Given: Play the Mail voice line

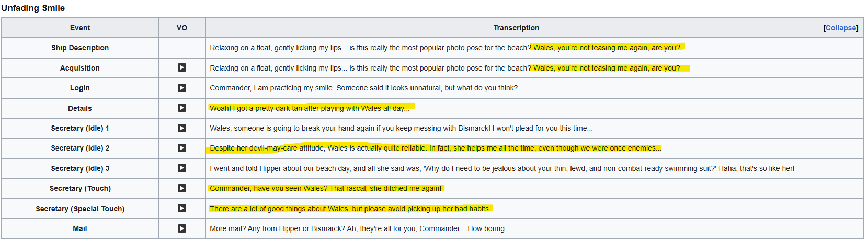Looking at the screenshot, I should tap(181, 228).
